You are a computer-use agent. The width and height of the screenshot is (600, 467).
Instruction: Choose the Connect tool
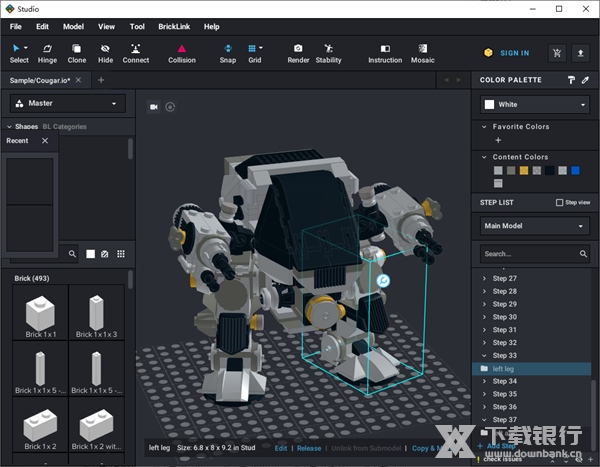135,52
